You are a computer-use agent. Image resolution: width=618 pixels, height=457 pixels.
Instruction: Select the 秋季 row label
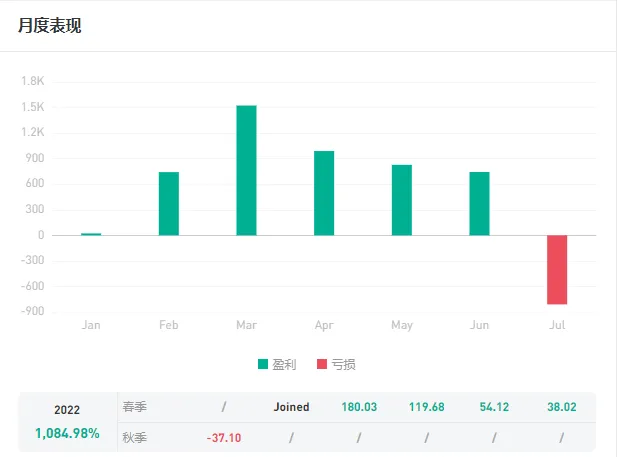(135, 437)
